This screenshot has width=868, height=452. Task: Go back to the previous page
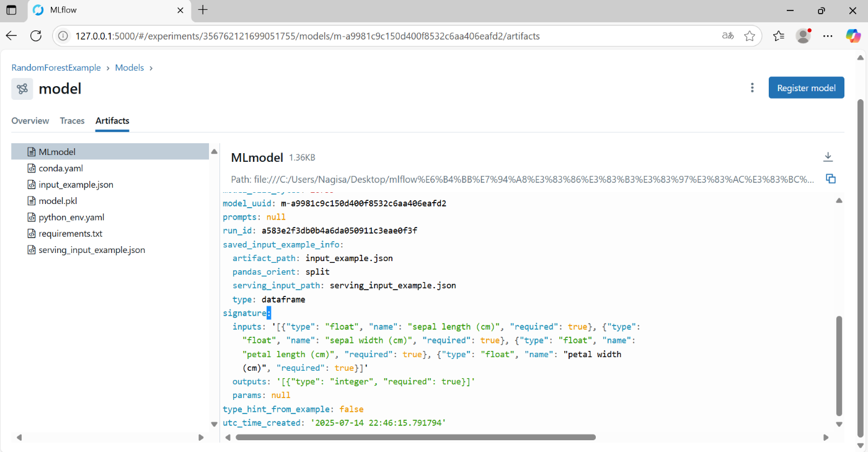11,36
